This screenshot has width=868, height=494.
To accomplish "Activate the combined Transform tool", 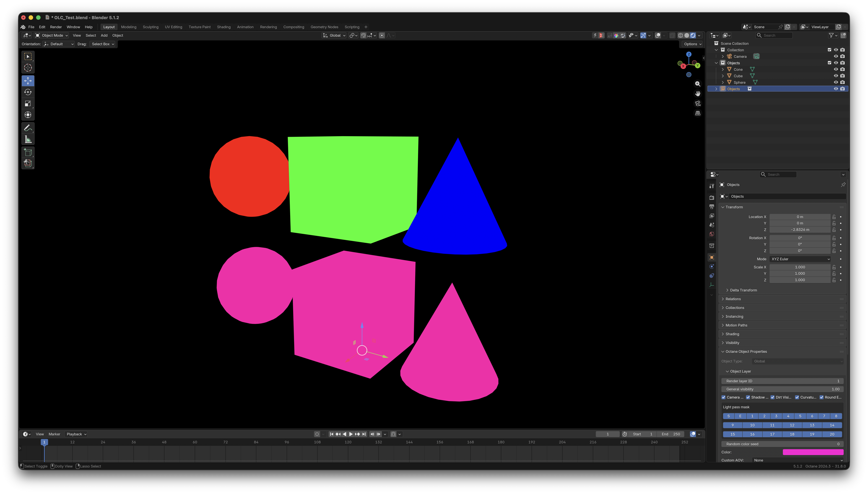I will (x=28, y=115).
